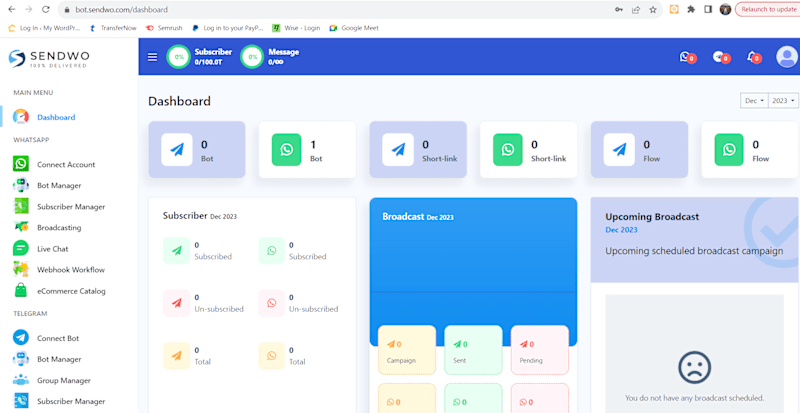Open Live Chat from sidebar
The image size is (800, 413).
53,249
